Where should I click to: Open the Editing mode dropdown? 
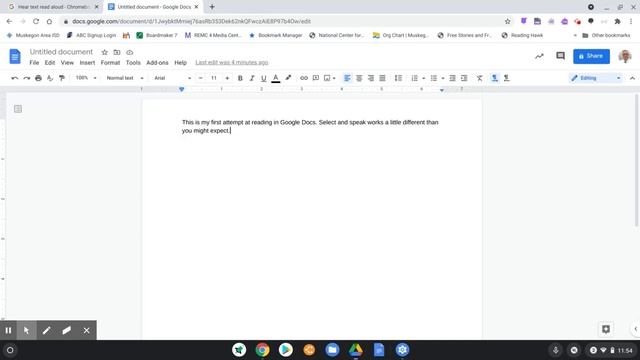[x=596, y=78]
